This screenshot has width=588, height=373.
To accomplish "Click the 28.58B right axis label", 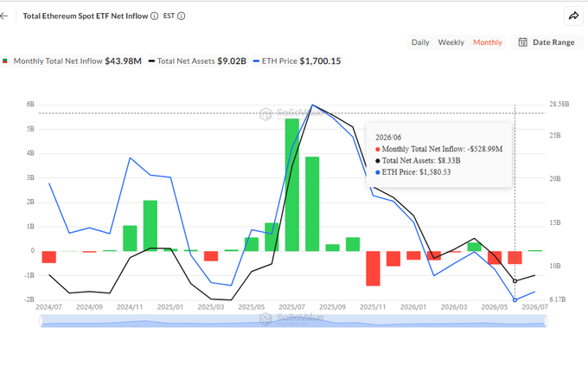I will point(559,104).
